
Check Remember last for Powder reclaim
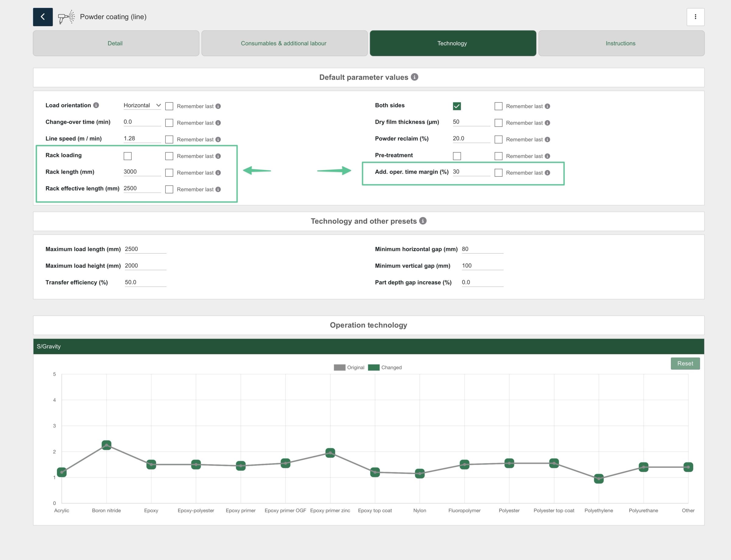click(498, 140)
